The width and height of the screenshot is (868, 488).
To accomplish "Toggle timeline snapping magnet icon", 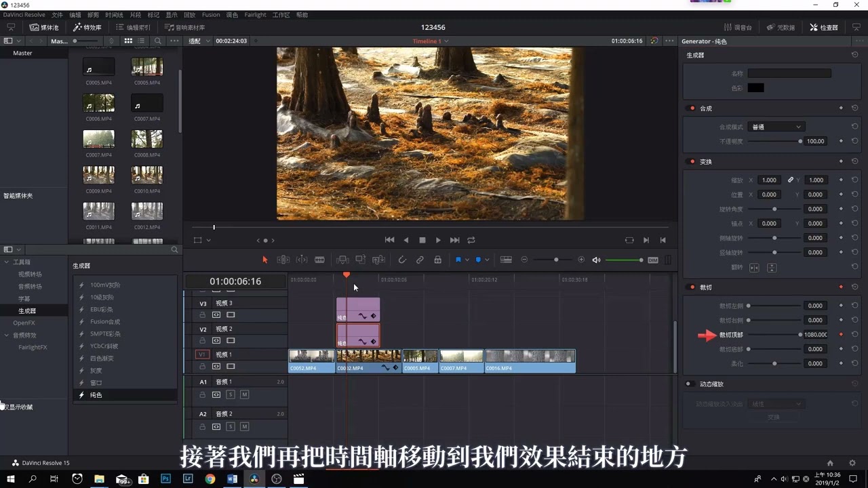I will coord(402,260).
